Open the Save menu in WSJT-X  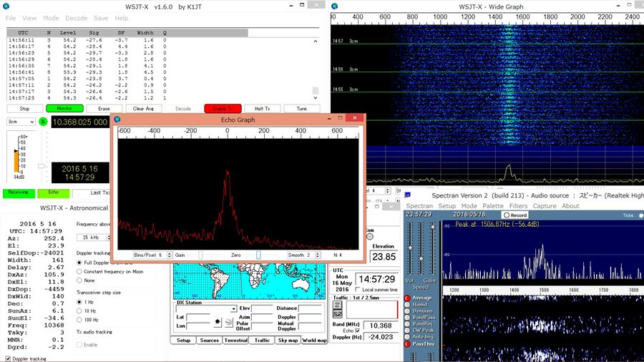point(101,18)
